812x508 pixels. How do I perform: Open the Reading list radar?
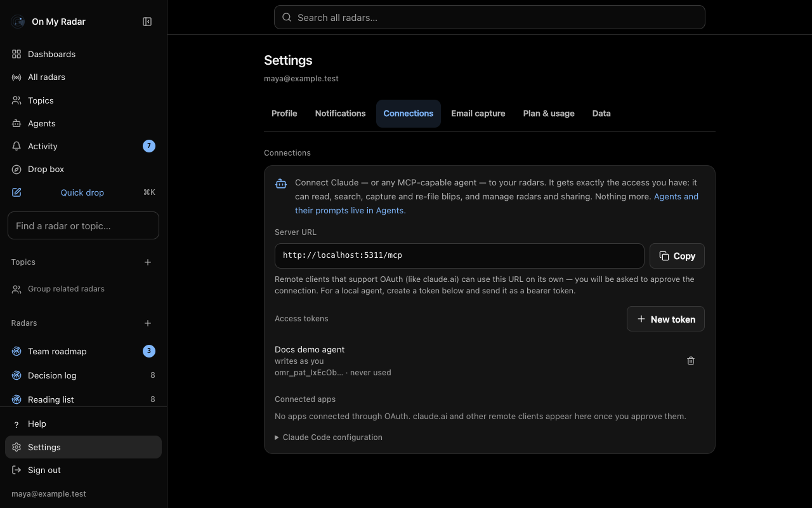(x=83, y=399)
